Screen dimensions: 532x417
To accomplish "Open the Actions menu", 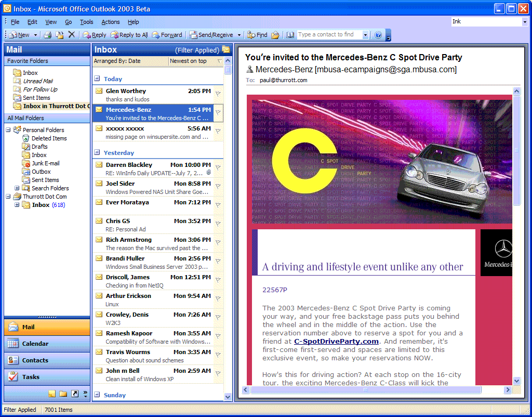I will click(111, 22).
